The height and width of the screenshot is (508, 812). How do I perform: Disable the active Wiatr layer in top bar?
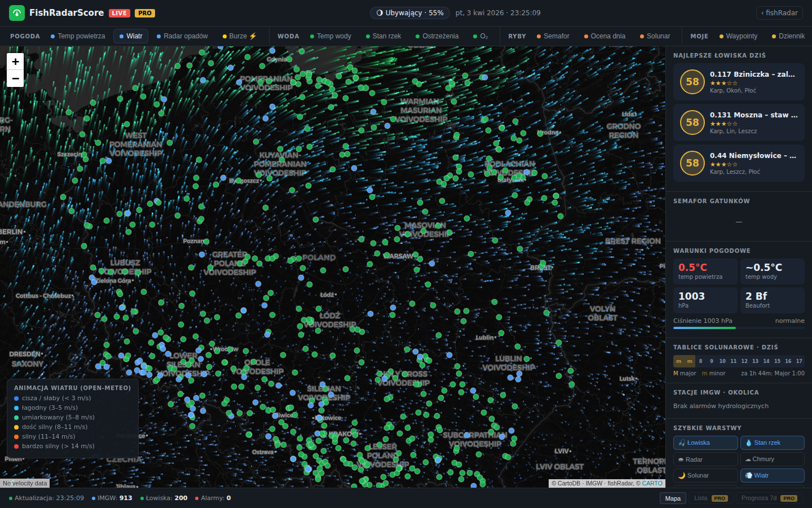pos(130,36)
